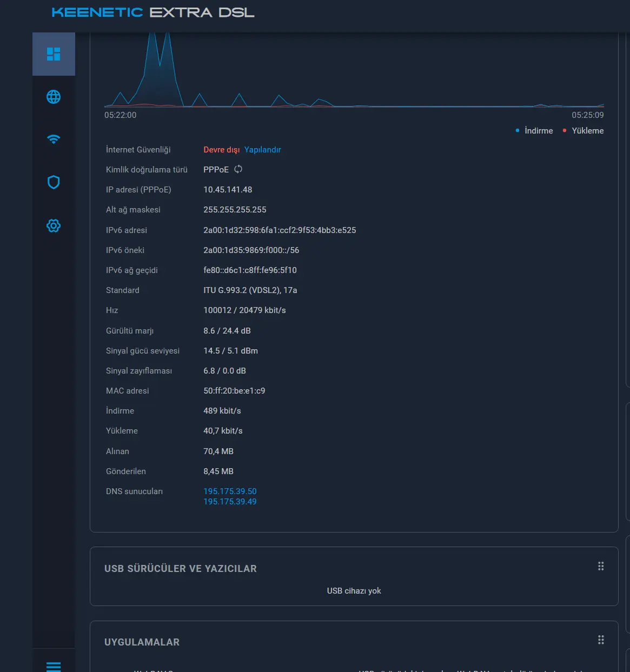Click the USB SÜRÜCÜLER VE YAZICILAR heading
The image size is (630, 672).
[181, 569]
